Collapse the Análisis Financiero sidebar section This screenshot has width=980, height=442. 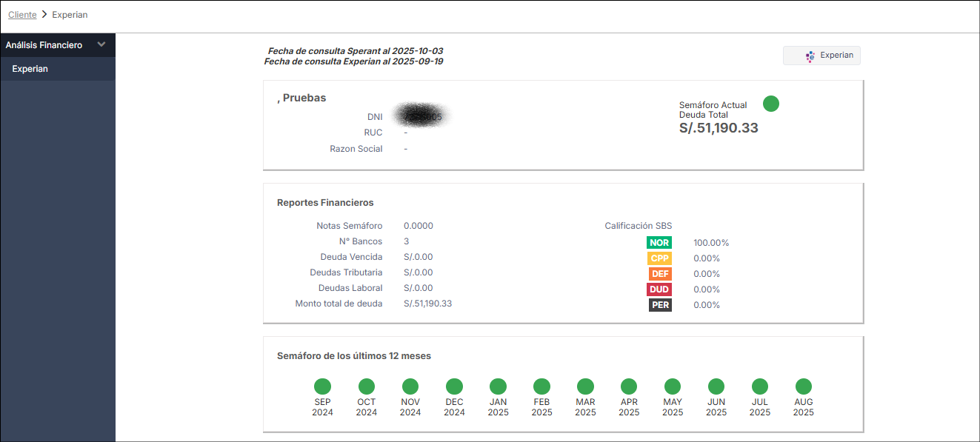click(101, 44)
